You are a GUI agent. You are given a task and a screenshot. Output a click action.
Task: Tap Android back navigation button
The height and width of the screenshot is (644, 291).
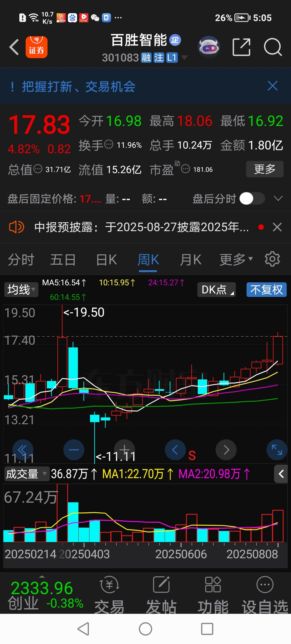(x=83, y=629)
